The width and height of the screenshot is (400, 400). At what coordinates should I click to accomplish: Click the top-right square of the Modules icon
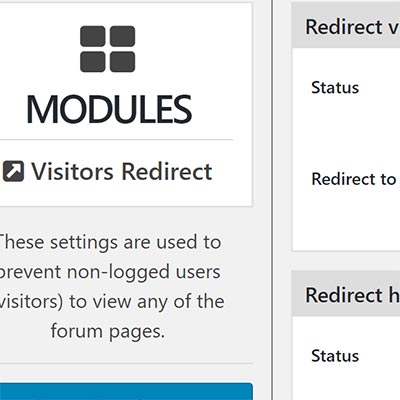(x=123, y=36)
